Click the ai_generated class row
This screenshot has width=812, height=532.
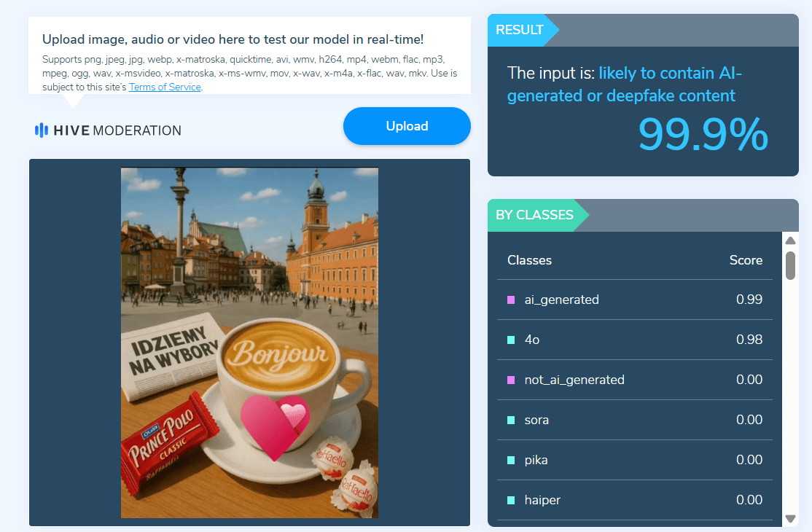click(x=635, y=300)
